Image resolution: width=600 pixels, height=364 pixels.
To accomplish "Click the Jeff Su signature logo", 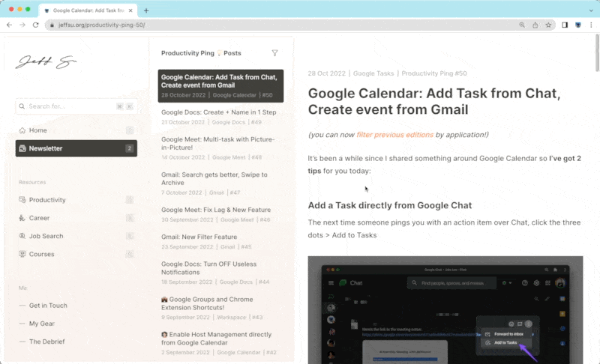I will [x=46, y=61].
